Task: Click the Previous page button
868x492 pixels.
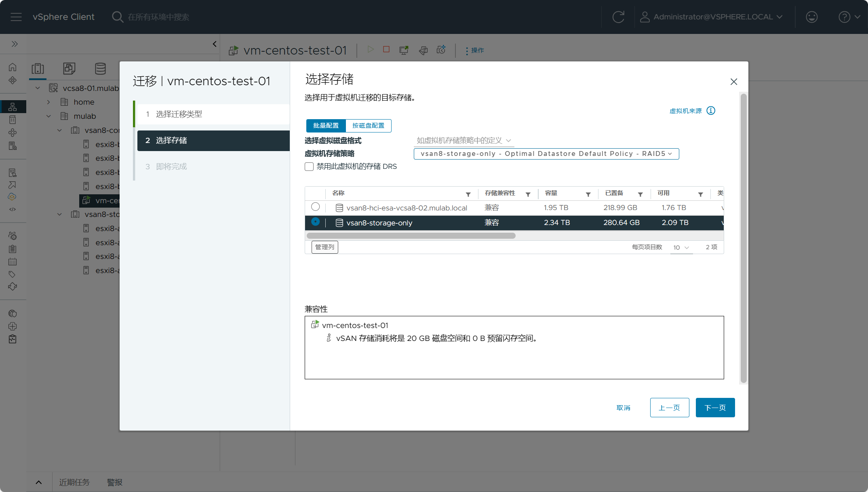Action: click(x=670, y=408)
